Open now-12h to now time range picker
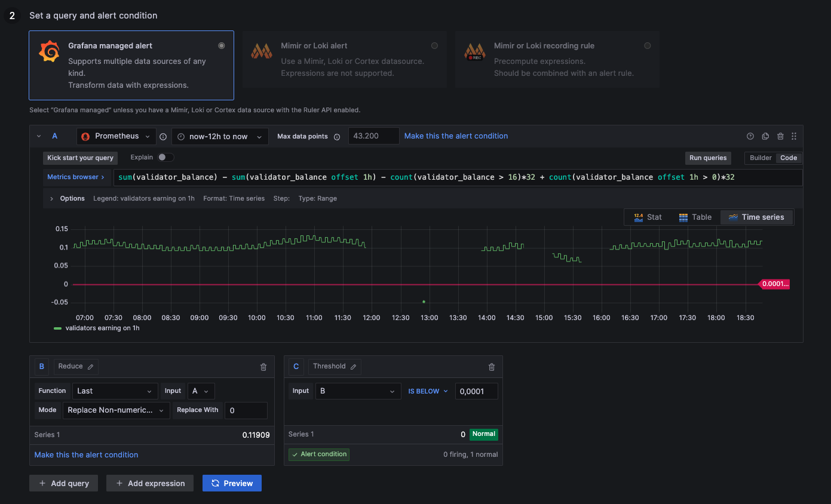Screen dimensions: 831x504 pyautogui.click(x=220, y=136)
